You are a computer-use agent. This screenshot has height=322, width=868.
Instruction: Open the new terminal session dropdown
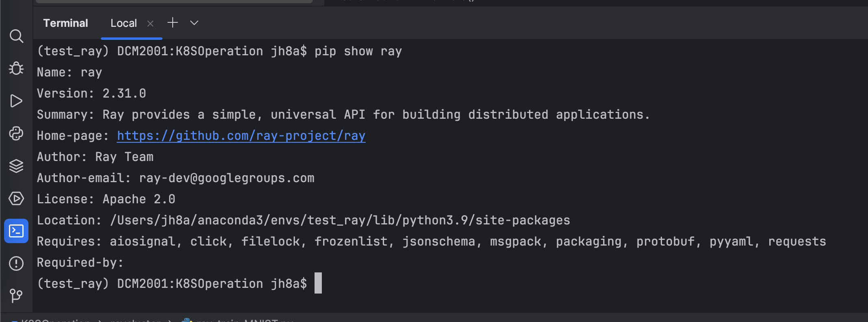click(x=194, y=23)
